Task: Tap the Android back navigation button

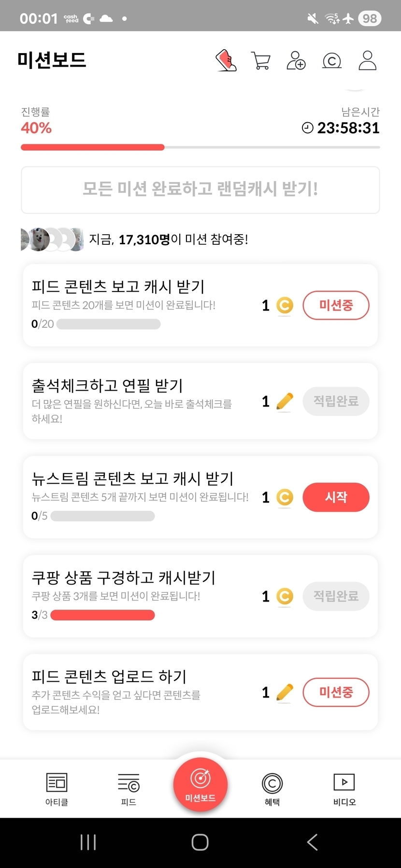Action: tap(312, 842)
